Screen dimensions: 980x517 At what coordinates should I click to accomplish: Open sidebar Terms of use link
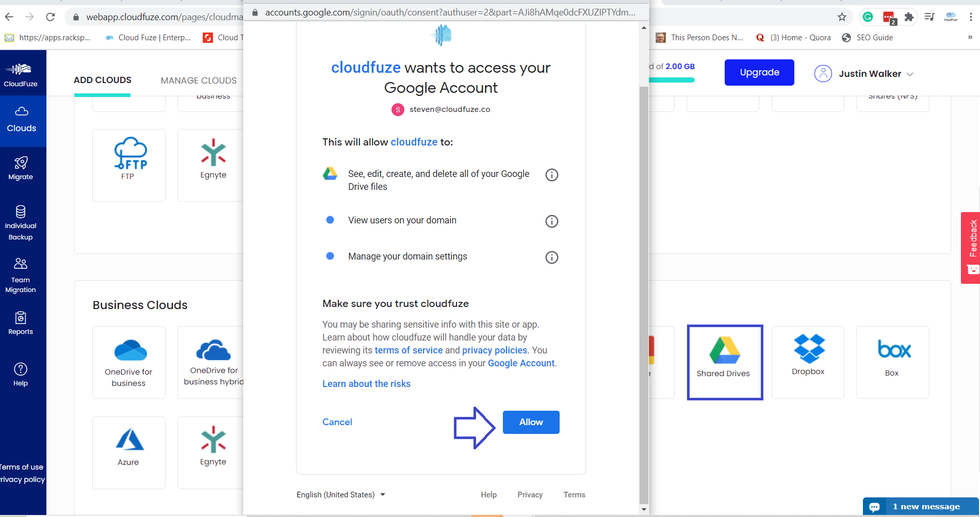[x=22, y=467]
